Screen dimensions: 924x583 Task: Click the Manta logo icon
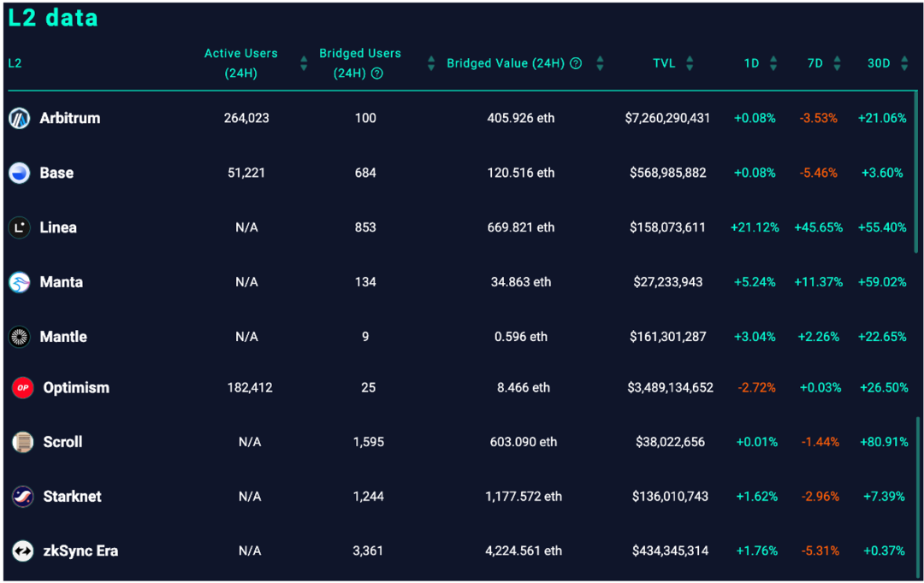tap(19, 282)
